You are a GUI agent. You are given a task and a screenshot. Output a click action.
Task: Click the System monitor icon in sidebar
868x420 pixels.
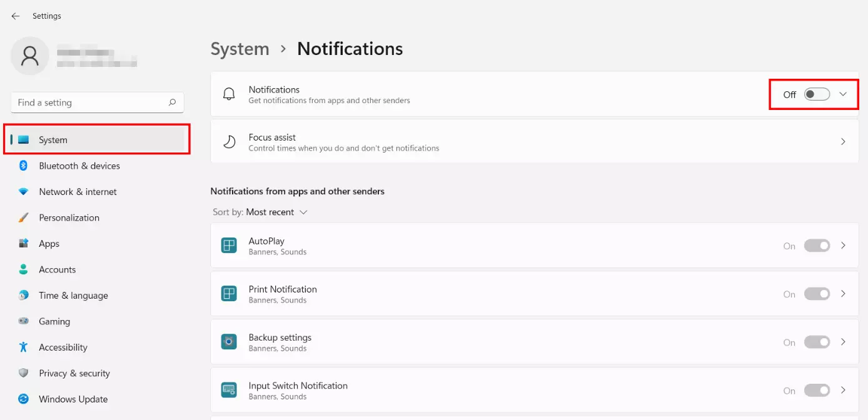[24, 140]
